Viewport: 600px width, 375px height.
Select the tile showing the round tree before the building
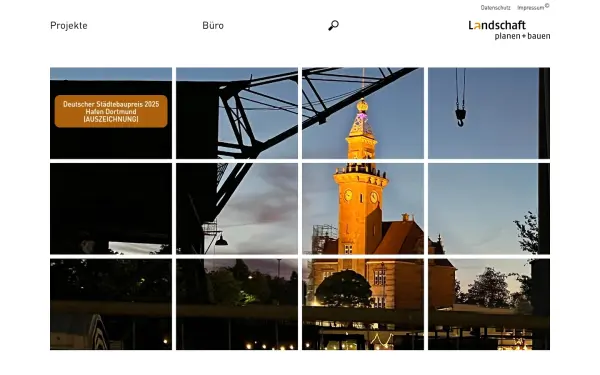(x=363, y=304)
